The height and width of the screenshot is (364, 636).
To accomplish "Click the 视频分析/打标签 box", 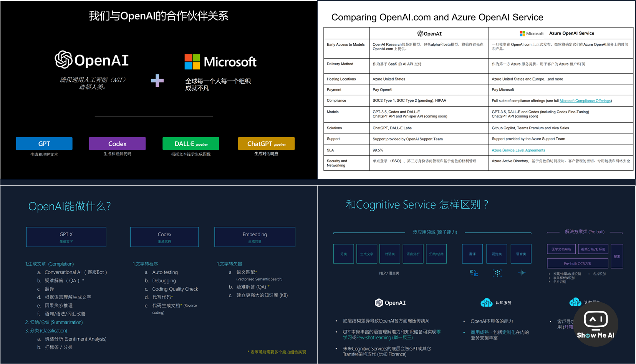I will point(593,249).
